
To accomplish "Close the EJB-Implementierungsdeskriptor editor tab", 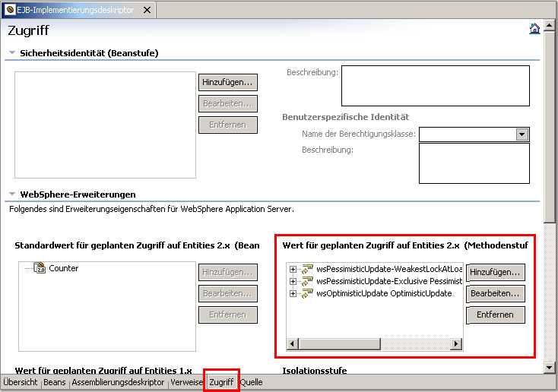I will coord(147,10).
